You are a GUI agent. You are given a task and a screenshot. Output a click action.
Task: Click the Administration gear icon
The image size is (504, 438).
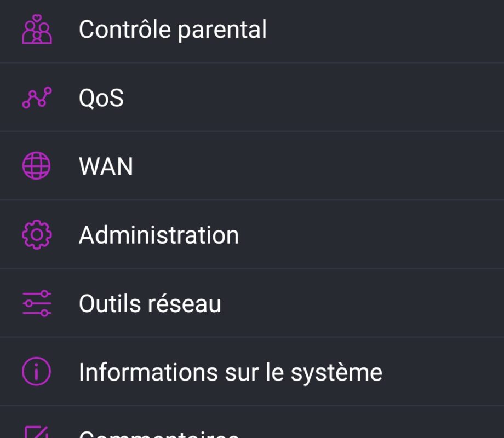[x=37, y=234]
